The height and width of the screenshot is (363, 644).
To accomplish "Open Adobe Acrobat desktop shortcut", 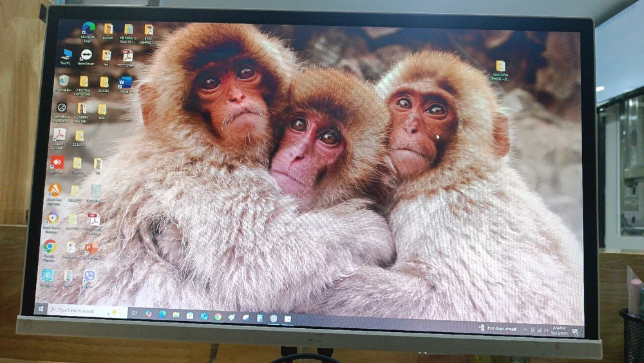I will pos(59,135).
